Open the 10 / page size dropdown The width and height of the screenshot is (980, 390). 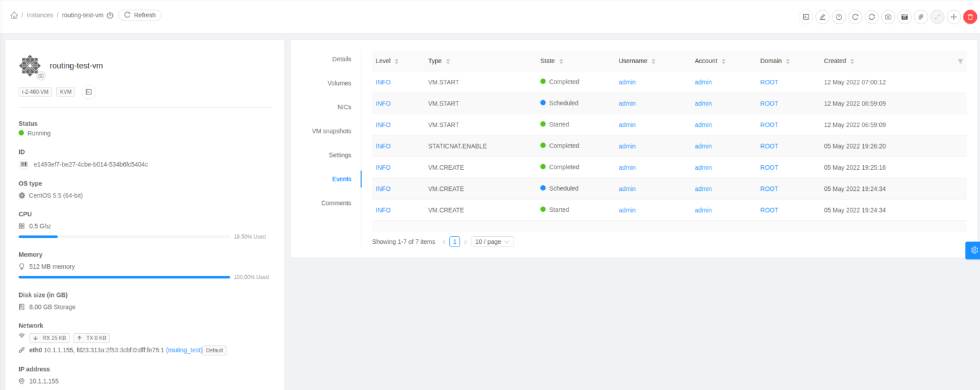(492, 241)
